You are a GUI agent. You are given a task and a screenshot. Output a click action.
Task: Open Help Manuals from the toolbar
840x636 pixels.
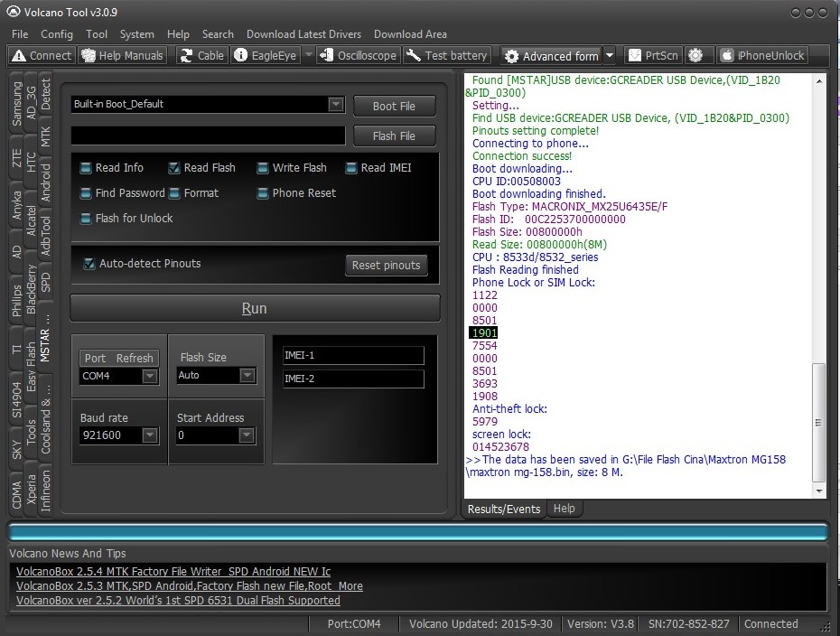pos(122,55)
